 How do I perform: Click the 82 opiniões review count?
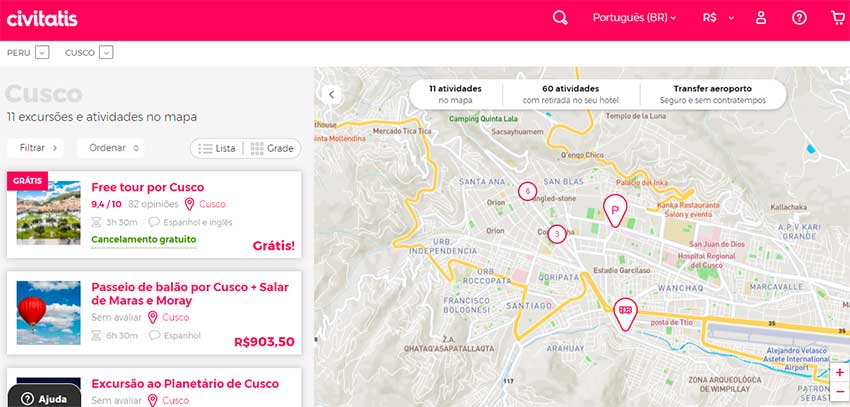153,204
